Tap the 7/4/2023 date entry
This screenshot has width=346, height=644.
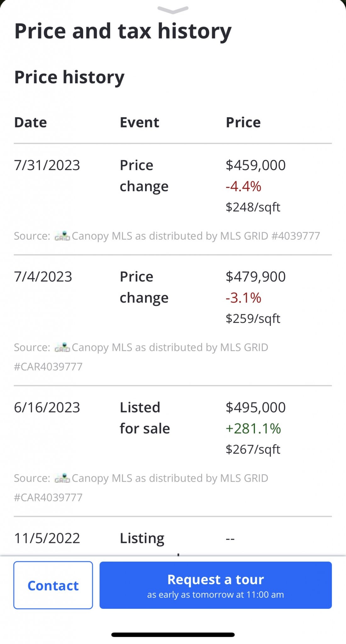43,277
